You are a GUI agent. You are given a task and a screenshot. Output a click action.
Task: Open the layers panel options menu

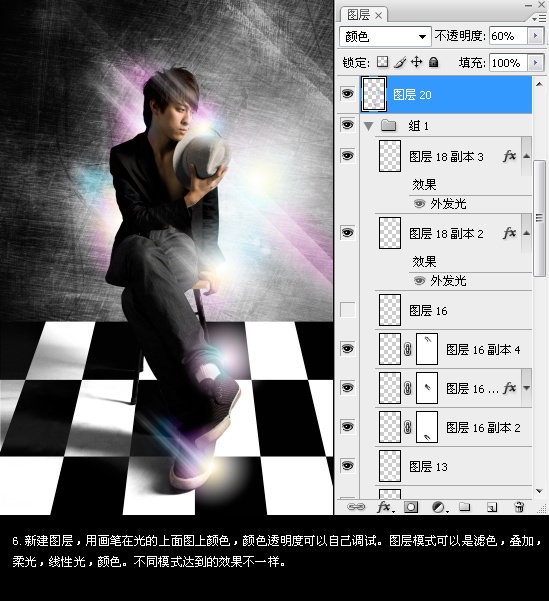(539, 18)
